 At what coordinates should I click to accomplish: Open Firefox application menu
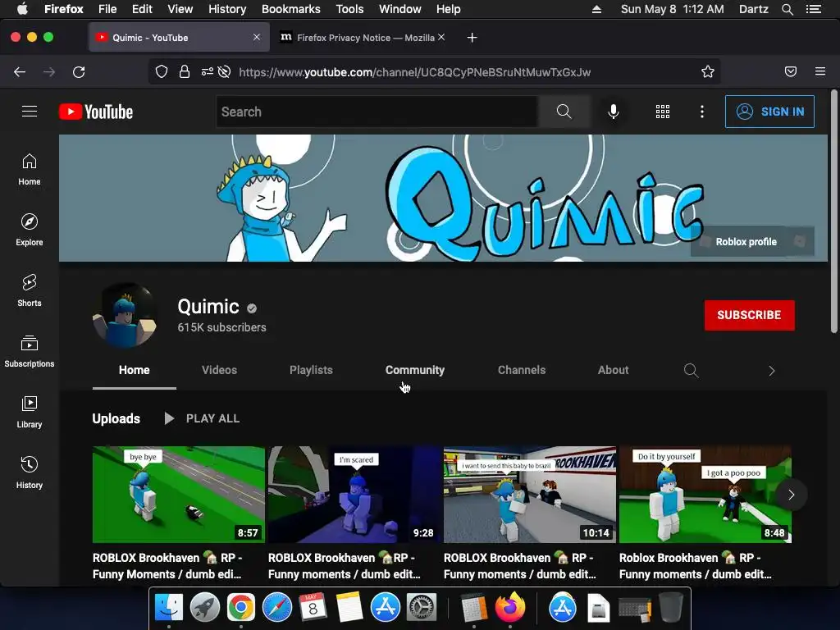click(x=820, y=72)
